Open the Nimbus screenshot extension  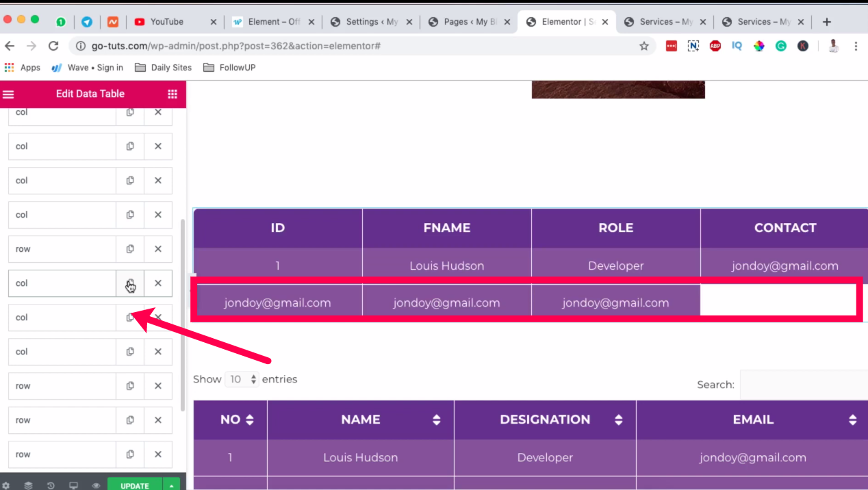[x=693, y=46]
